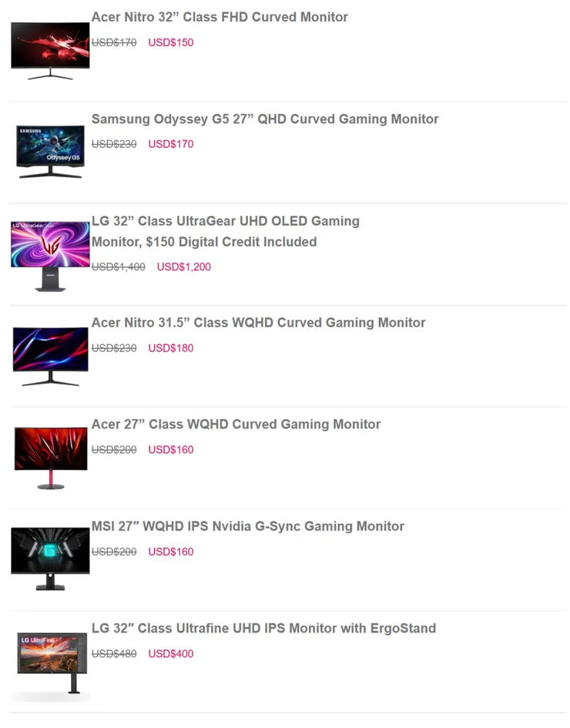Screen dimensions: 570x728
Task: Open LG 32" Ultrafine UHD IPS ErgoStand title
Action: [x=263, y=628]
